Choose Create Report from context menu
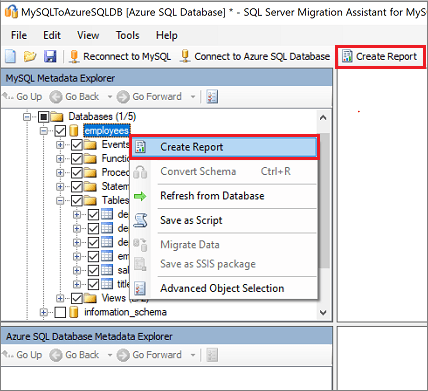This screenshot has height=391, width=428. [x=224, y=147]
